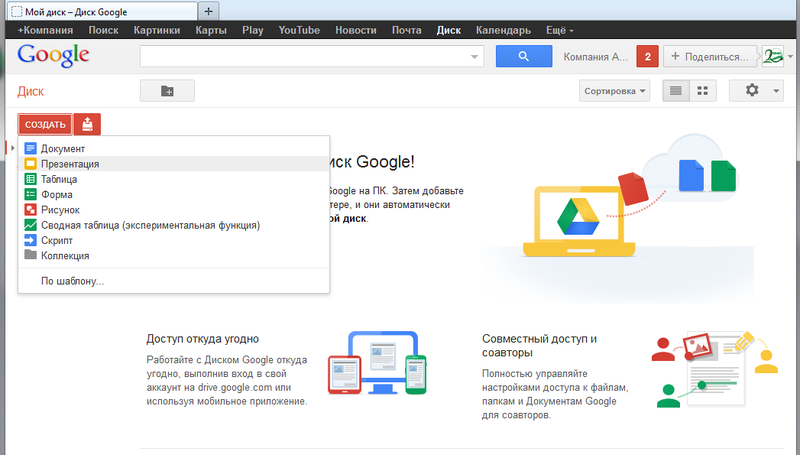The image size is (800, 455).
Task: Click the new folder icon button
Action: point(167,91)
